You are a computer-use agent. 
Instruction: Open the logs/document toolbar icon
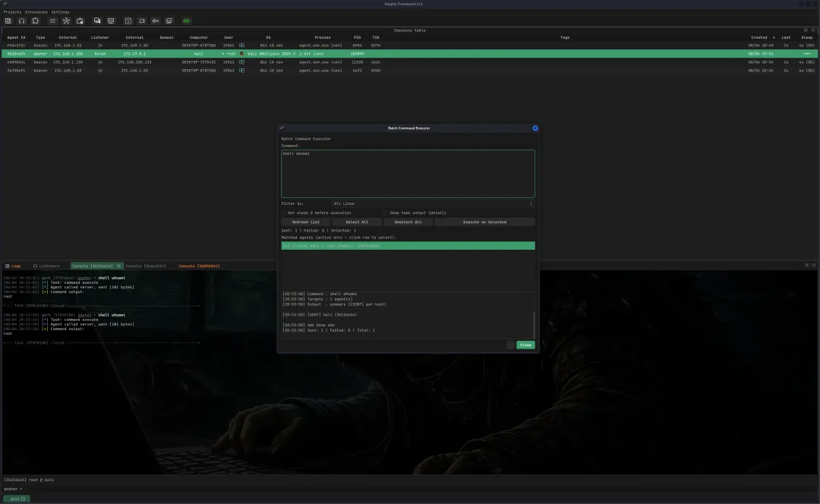coord(8,21)
